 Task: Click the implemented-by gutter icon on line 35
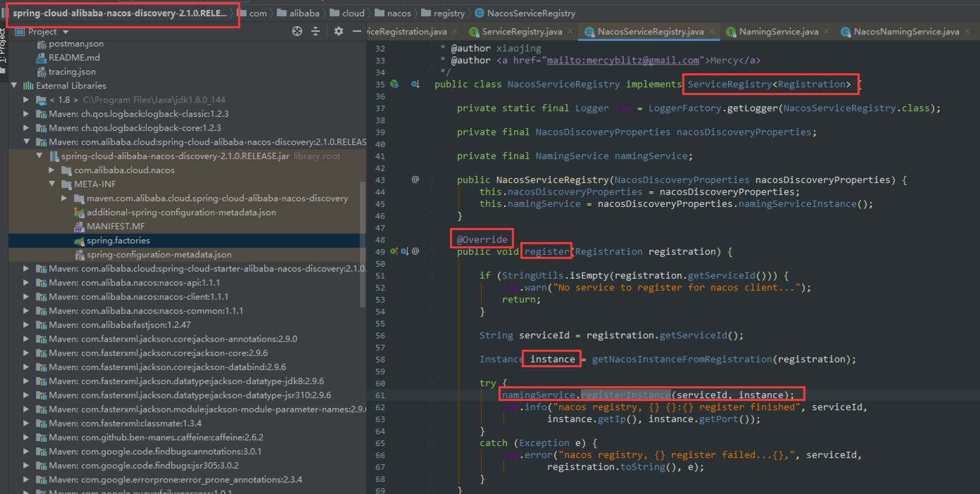[x=415, y=84]
